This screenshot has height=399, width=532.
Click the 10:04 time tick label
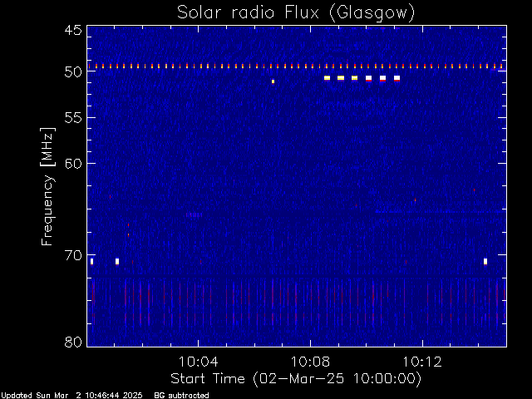coord(198,362)
